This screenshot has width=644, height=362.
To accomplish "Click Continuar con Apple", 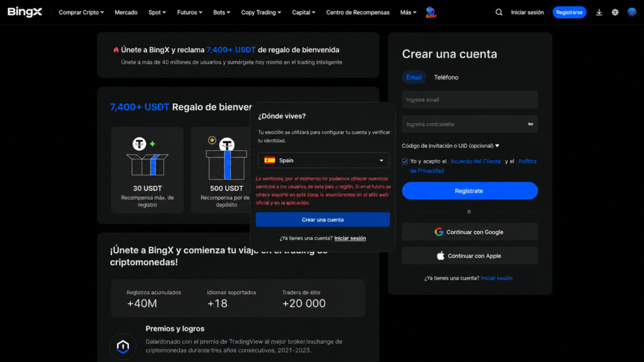I will point(469,256).
